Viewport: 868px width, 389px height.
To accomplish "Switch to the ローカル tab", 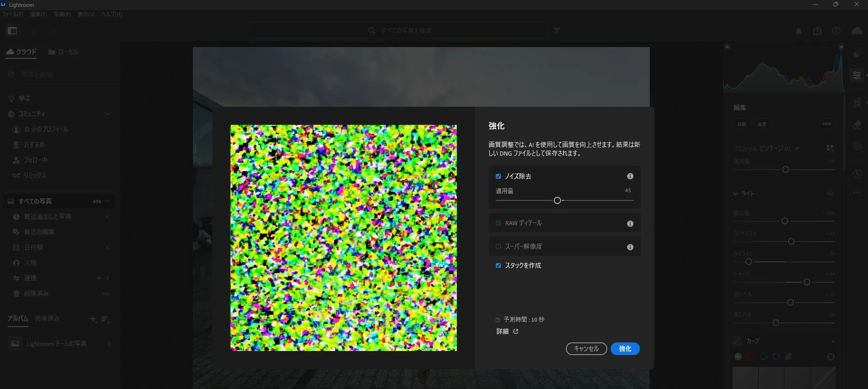I will click(x=63, y=52).
